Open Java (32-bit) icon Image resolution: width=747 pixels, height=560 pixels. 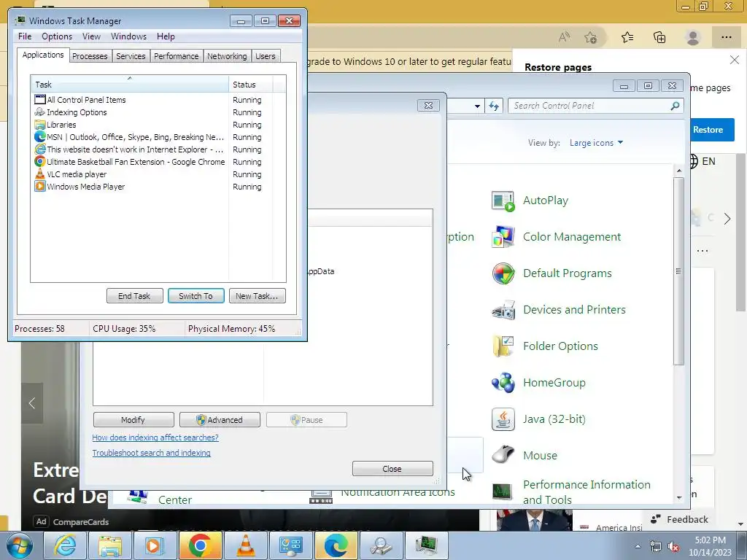tap(503, 419)
